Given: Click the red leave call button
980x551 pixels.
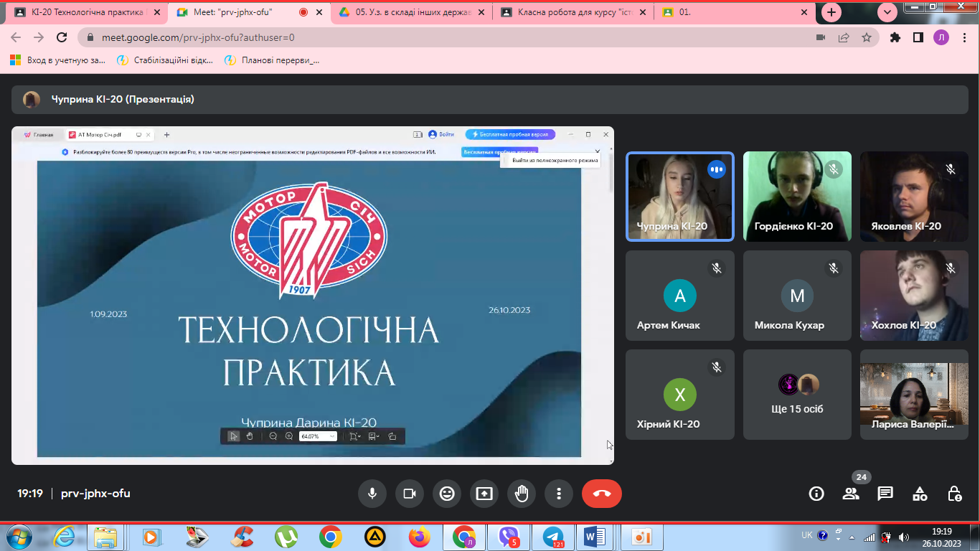Looking at the screenshot, I should pos(601,494).
